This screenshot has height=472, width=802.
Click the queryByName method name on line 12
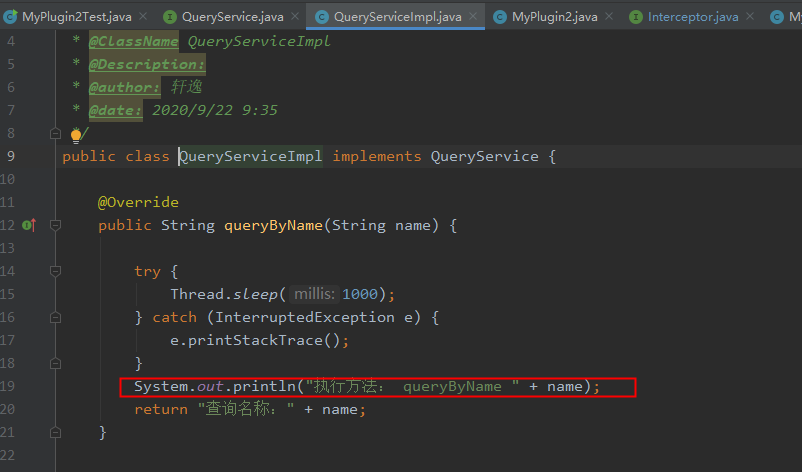point(274,225)
